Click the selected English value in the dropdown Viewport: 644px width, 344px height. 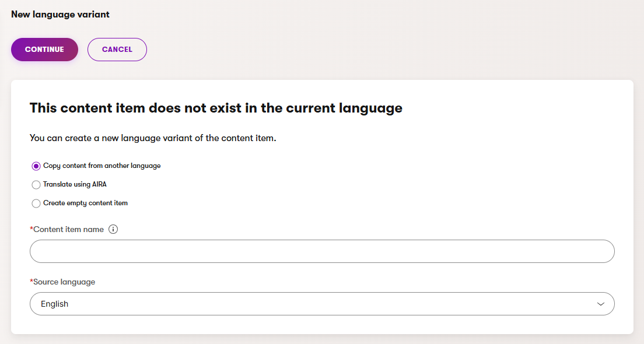(x=55, y=304)
